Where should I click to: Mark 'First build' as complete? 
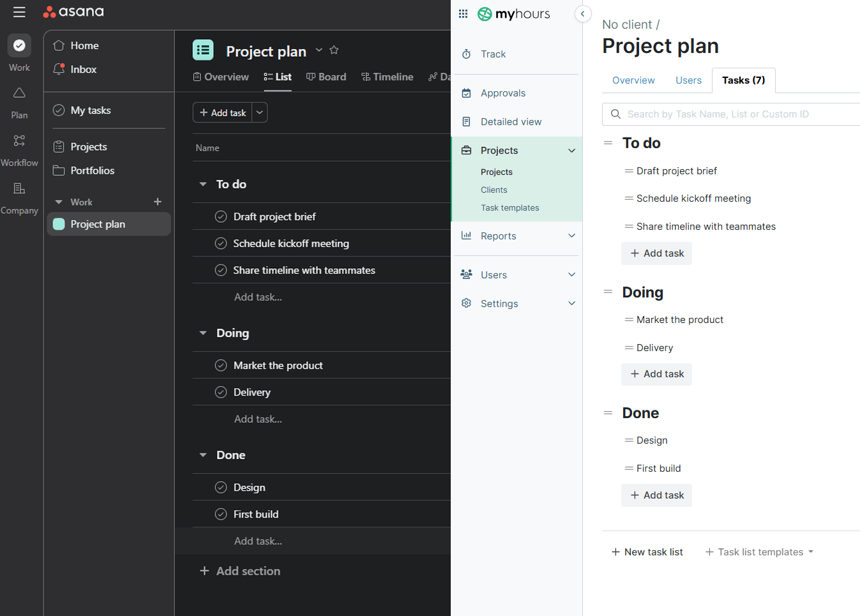tap(221, 514)
